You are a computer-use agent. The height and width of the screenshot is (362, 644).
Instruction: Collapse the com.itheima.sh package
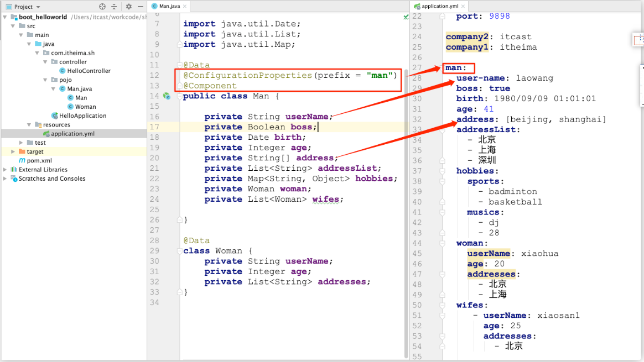38,53
